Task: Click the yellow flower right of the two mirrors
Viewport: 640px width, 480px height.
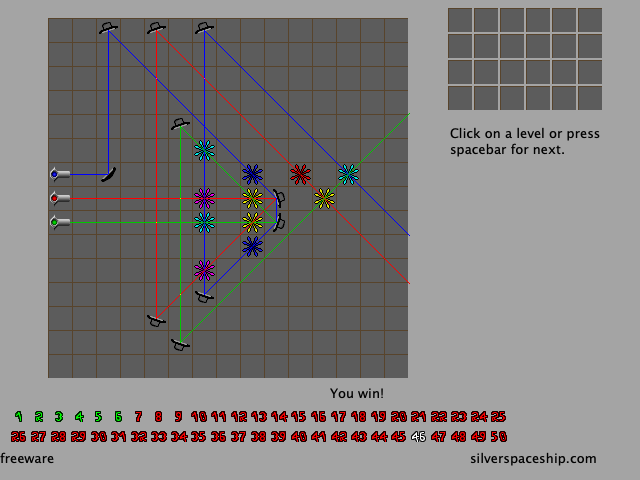Action: (x=324, y=198)
